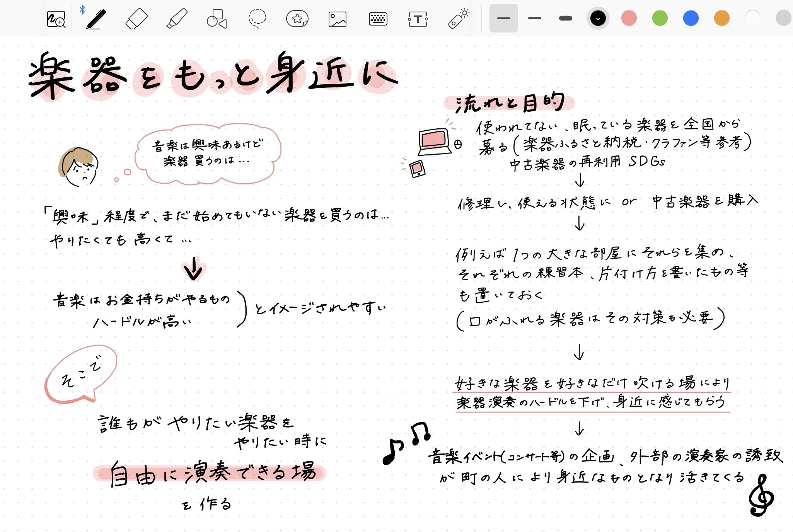Pick the orange color swatch
The image size is (793, 532).
click(722, 18)
